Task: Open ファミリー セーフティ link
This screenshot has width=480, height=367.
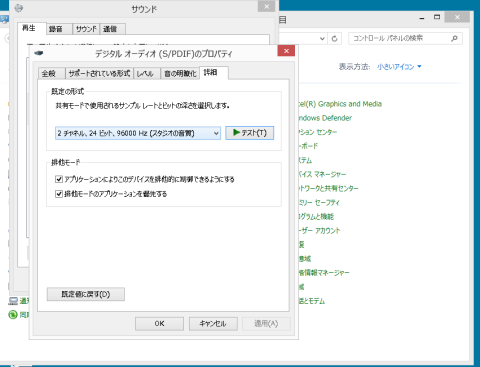Action: point(319,203)
